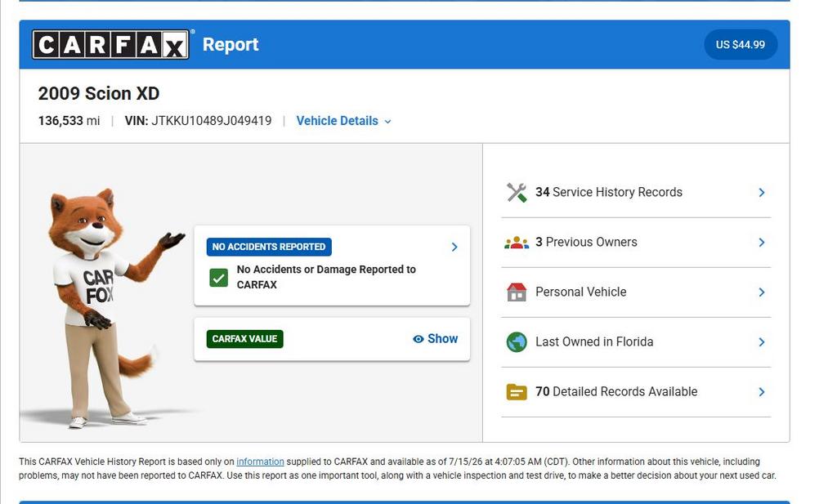This screenshot has width=837, height=504.
Task: Click the '2009 Scion XD' heading
Action: pyautogui.click(x=99, y=93)
